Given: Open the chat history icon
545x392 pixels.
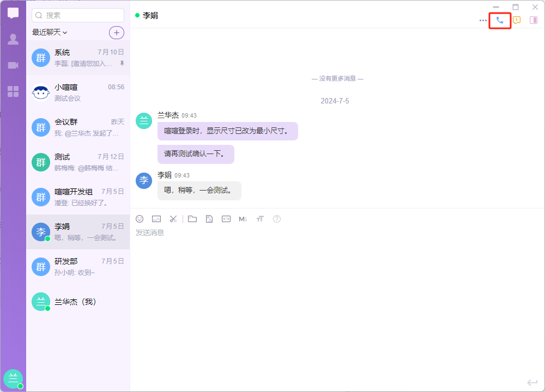Looking at the screenshot, I should pyautogui.click(x=517, y=20).
